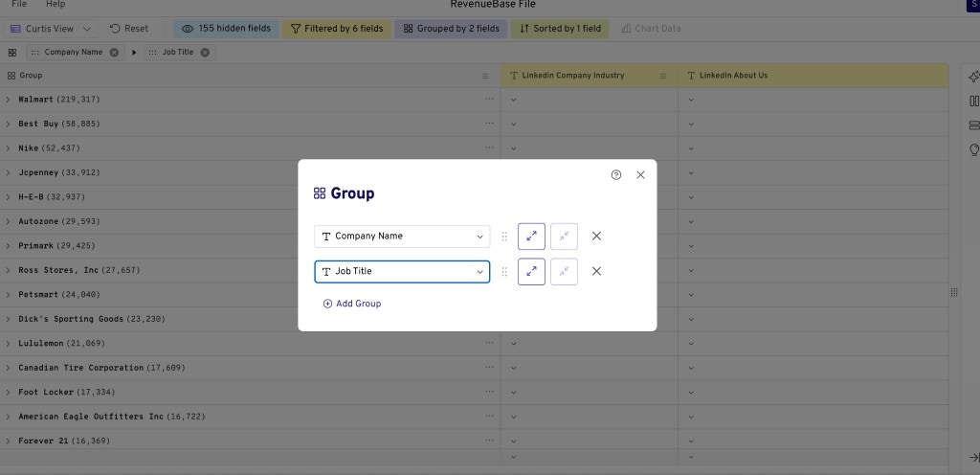Grab the Job Title group drag handle
Screen dimensions: 980x475
pyautogui.click(x=504, y=271)
